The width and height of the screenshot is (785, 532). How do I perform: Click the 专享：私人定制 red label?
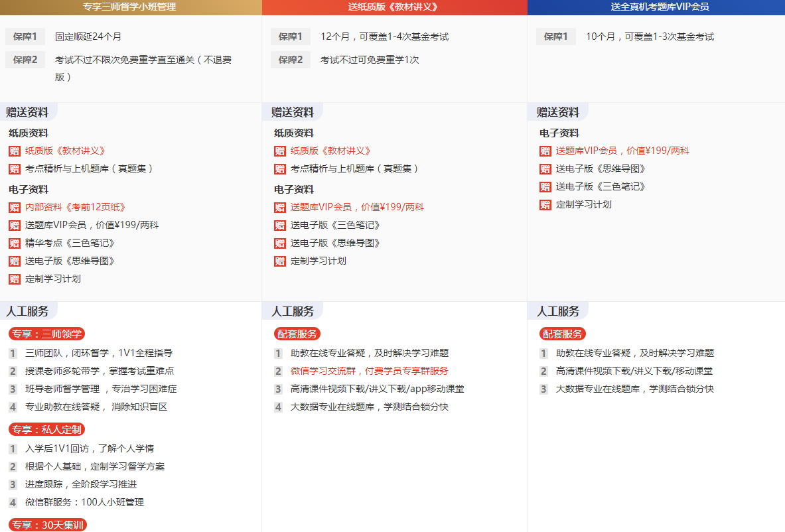pyautogui.click(x=46, y=429)
